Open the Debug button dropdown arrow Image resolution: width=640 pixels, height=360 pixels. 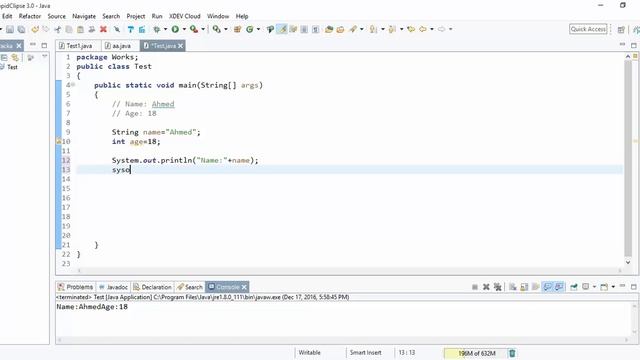tap(165, 29)
